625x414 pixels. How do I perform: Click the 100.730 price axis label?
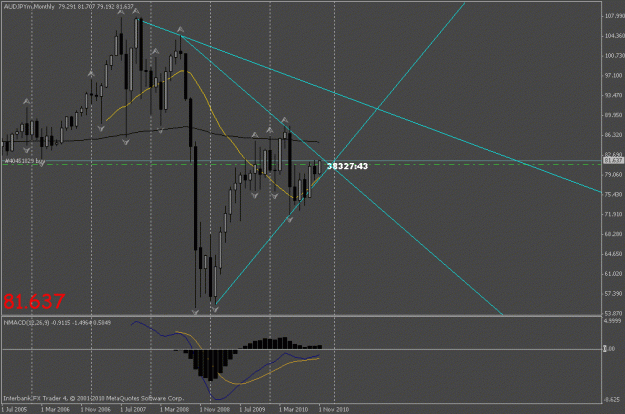pyautogui.click(x=614, y=55)
